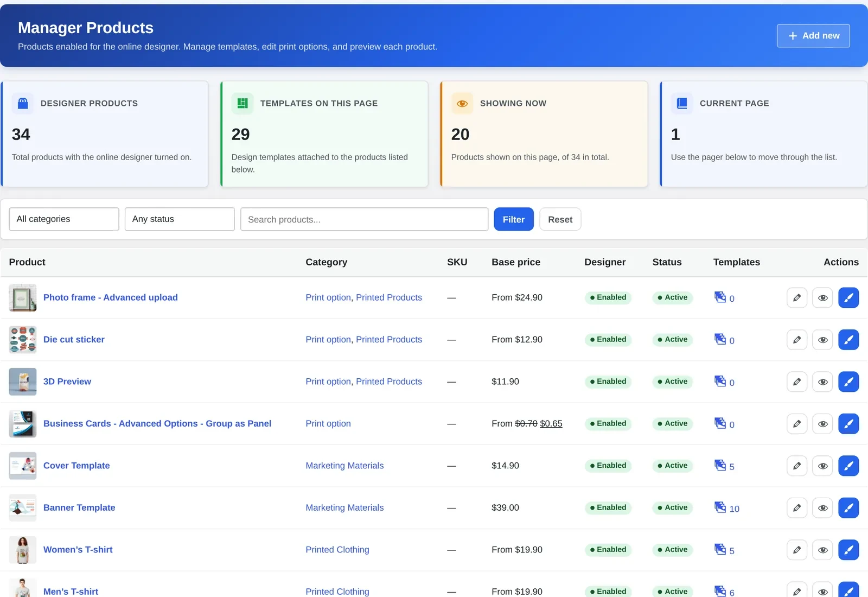Click Marketing Materials category in Banner Template row
This screenshot has height=597, width=868.
tap(344, 508)
